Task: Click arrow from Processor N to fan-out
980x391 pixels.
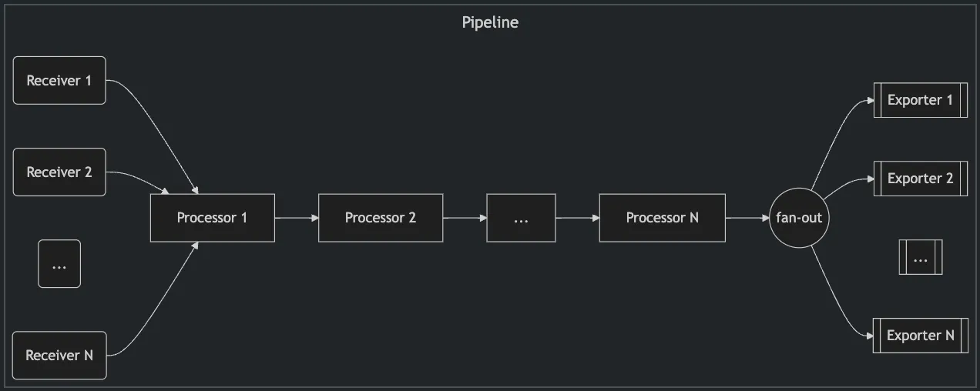Action: click(747, 218)
